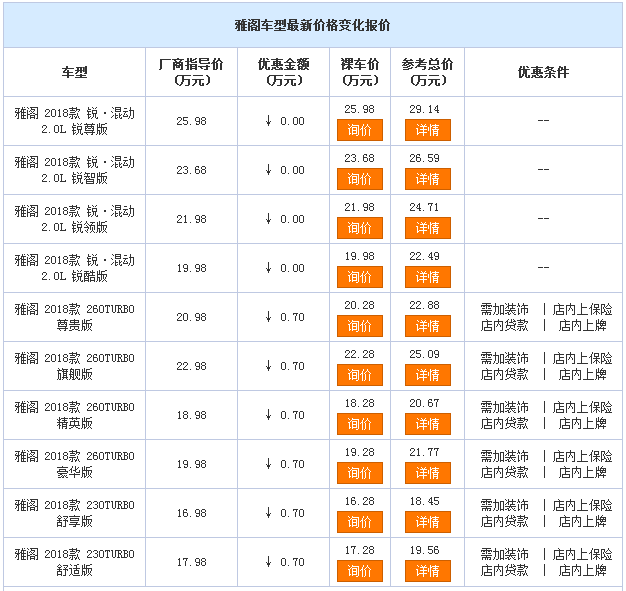Image resolution: width=626 pixels, height=591 pixels.
Task: Select model name 混动 2.0L 锐酷版
Action: pyautogui.click(x=75, y=268)
